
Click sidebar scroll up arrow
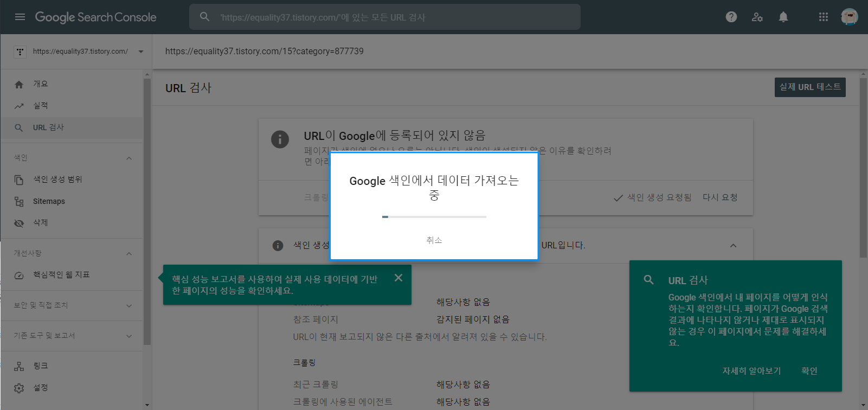tap(147, 74)
